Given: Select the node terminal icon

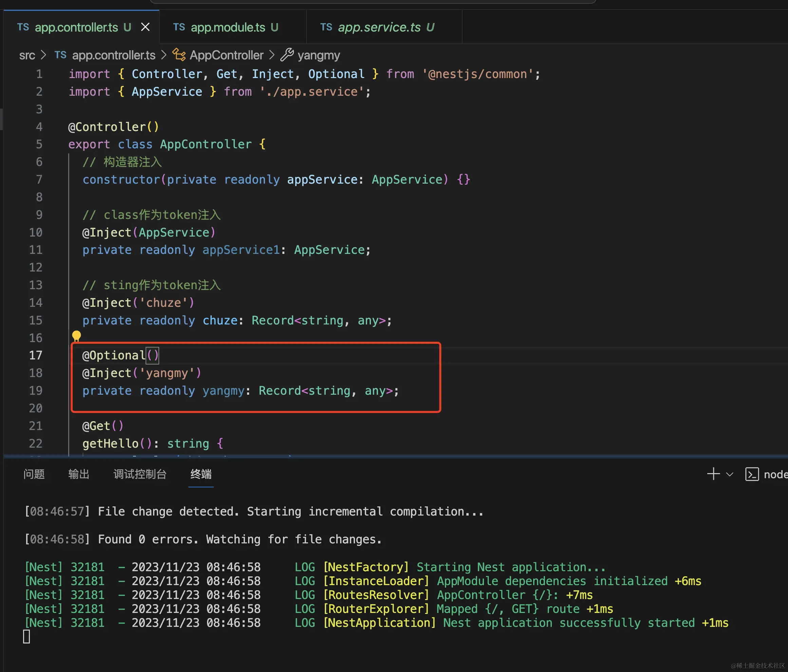Looking at the screenshot, I should point(752,474).
